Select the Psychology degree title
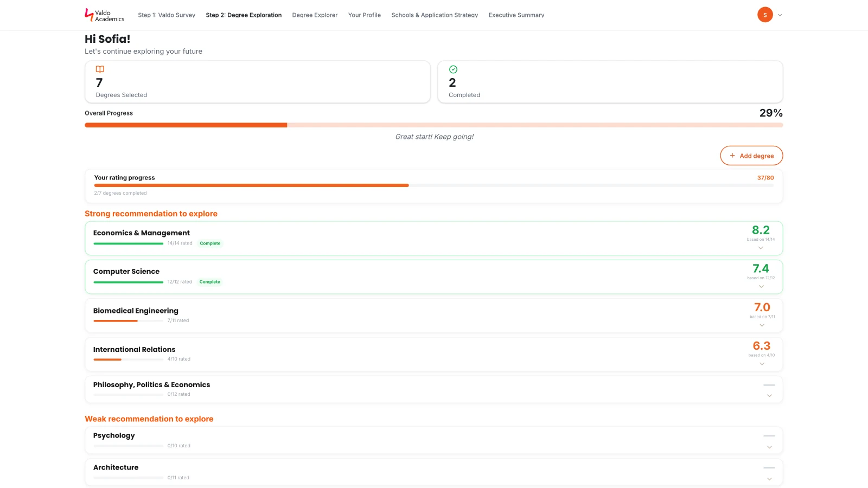The height and width of the screenshot is (488, 868). tap(114, 435)
